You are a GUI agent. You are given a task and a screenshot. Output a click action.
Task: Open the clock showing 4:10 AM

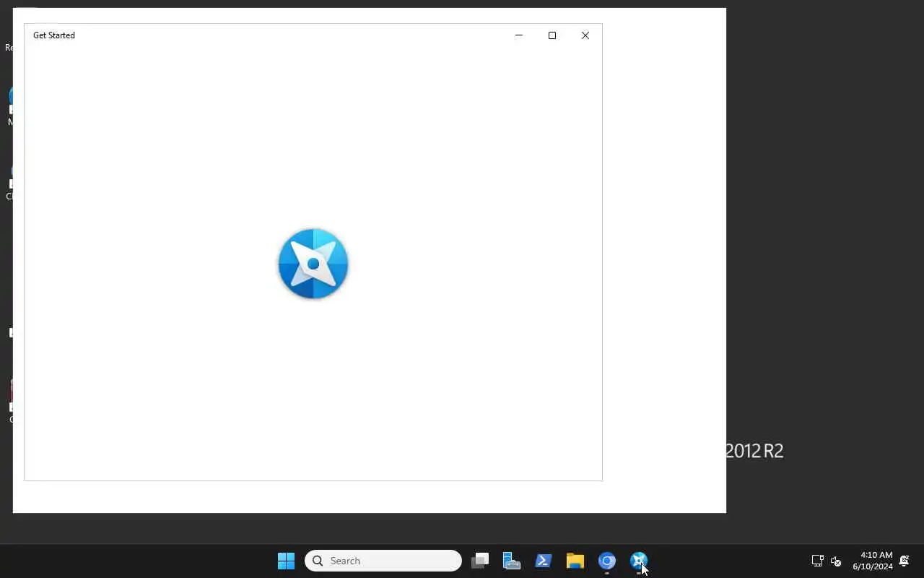pos(872,561)
